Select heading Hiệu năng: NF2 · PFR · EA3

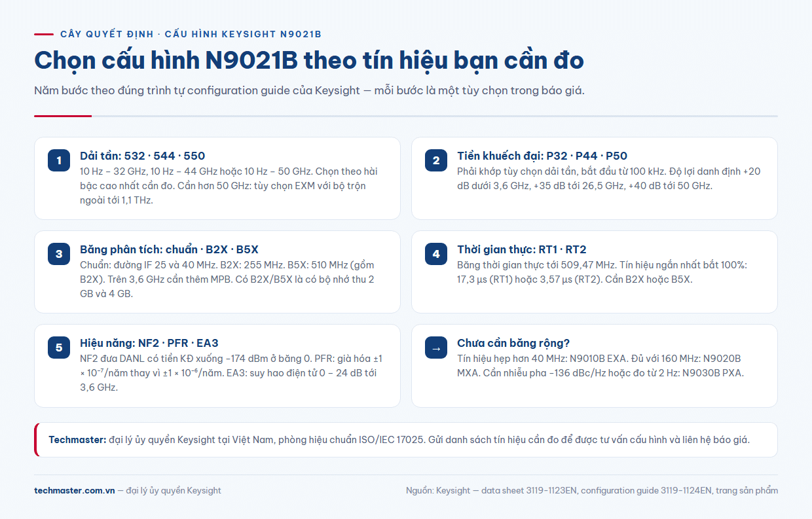(149, 343)
